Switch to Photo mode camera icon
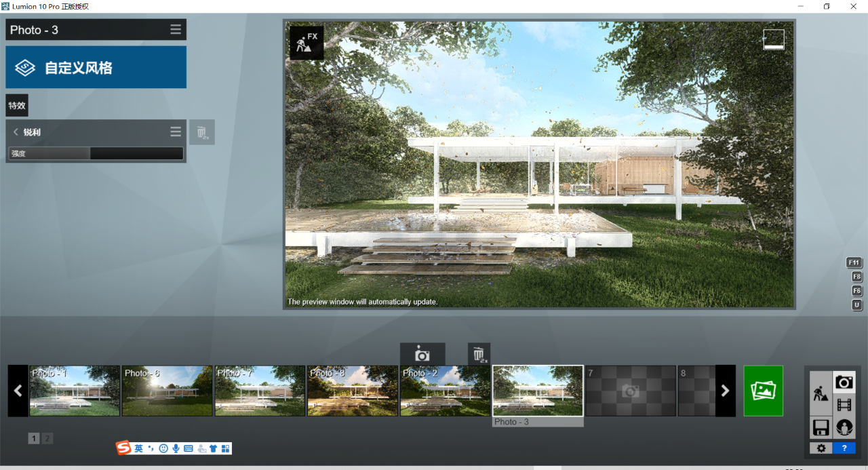The image size is (868, 470). coord(844,383)
